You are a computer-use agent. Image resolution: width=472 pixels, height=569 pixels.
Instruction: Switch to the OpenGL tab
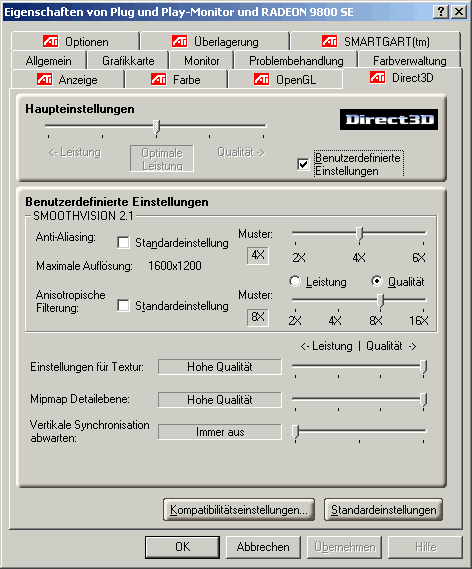pyautogui.click(x=285, y=79)
